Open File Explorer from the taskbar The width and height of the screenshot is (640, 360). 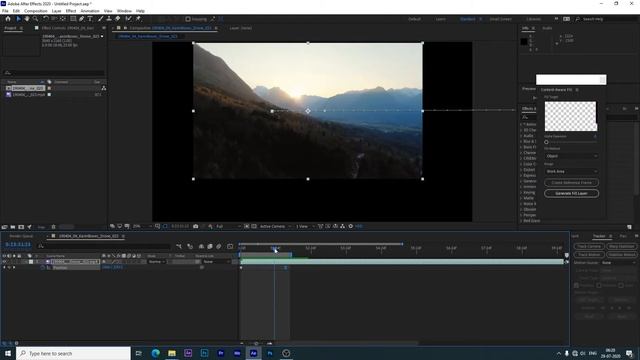pyautogui.click(x=172, y=353)
